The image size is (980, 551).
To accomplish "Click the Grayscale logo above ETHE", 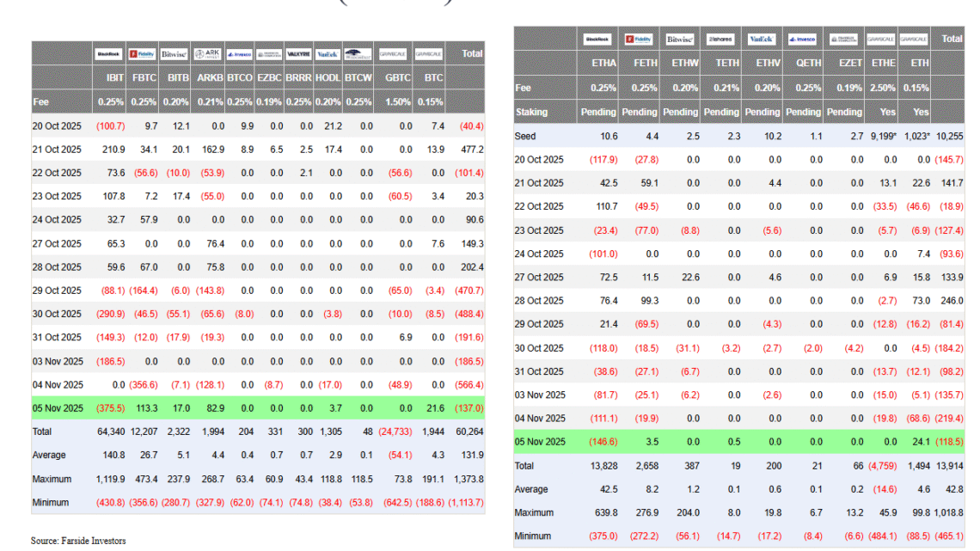I will click(881, 40).
